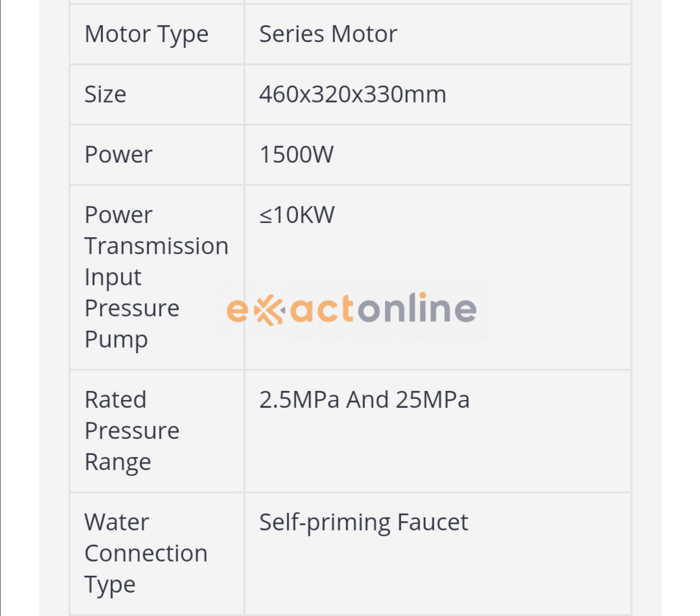Click the exactonline watermark logo
The image size is (700, 616).
(351, 309)
